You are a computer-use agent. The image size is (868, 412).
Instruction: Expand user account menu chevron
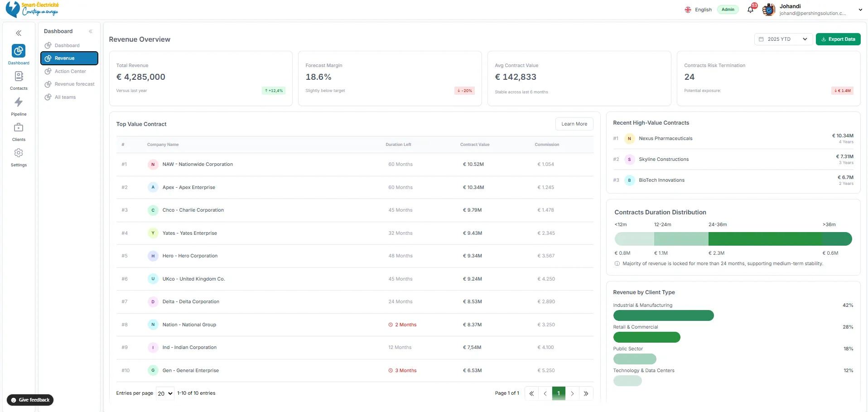point(860,10)
